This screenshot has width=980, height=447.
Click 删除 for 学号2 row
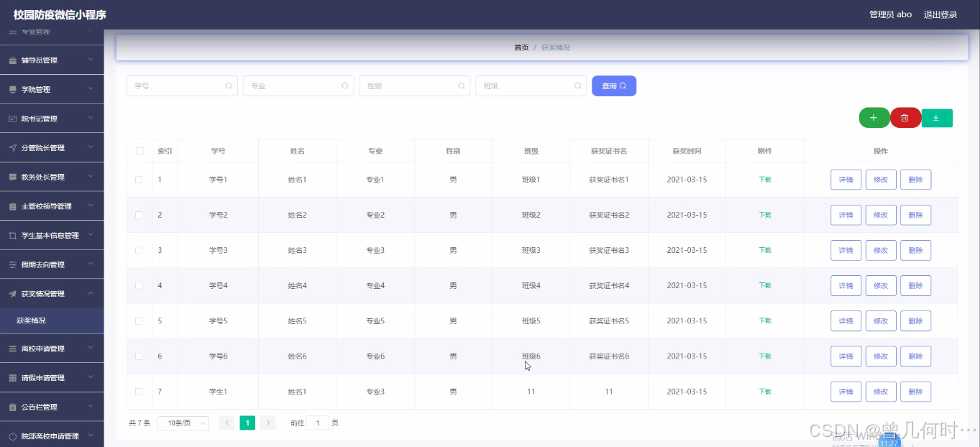915,215
